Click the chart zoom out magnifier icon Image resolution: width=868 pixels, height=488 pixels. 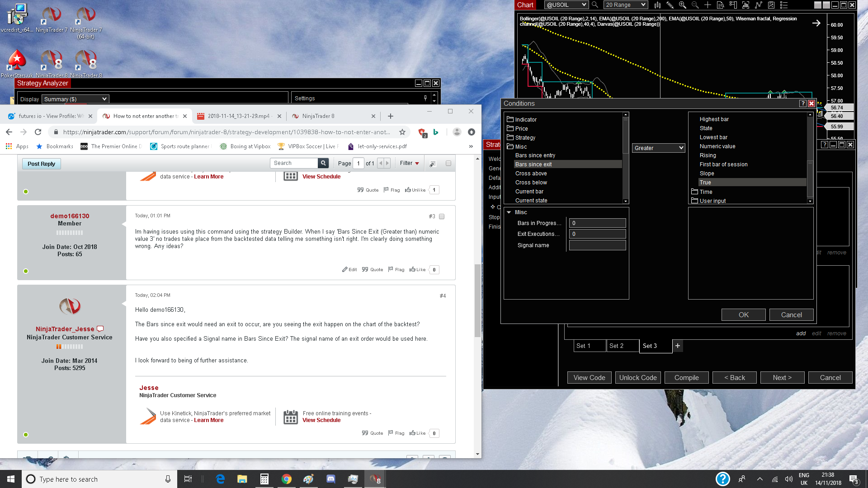(695, 5)
